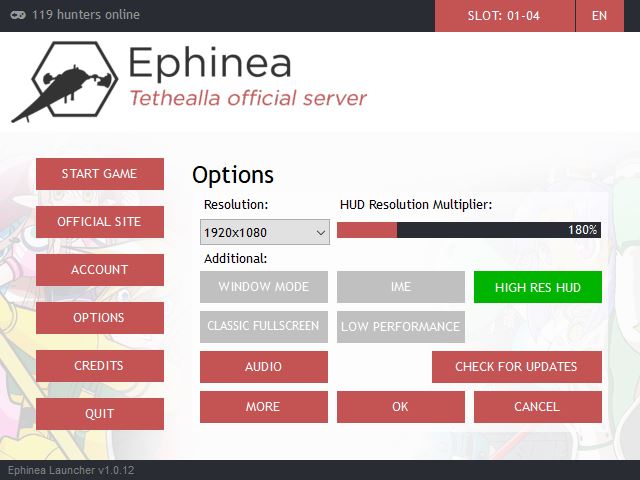640x480 pixels.
Task: Disable HIGH RES HUD
Action: click(538, 287)
